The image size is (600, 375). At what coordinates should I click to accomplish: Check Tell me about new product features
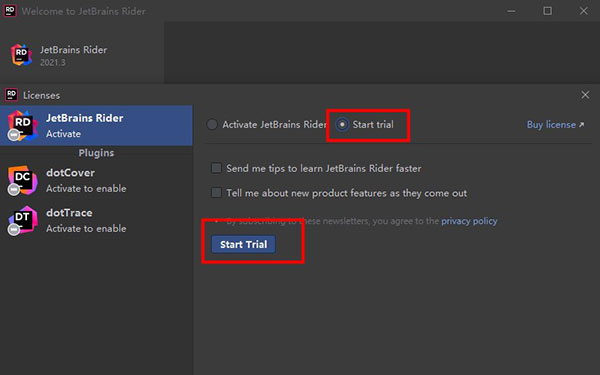coord(216,192)
